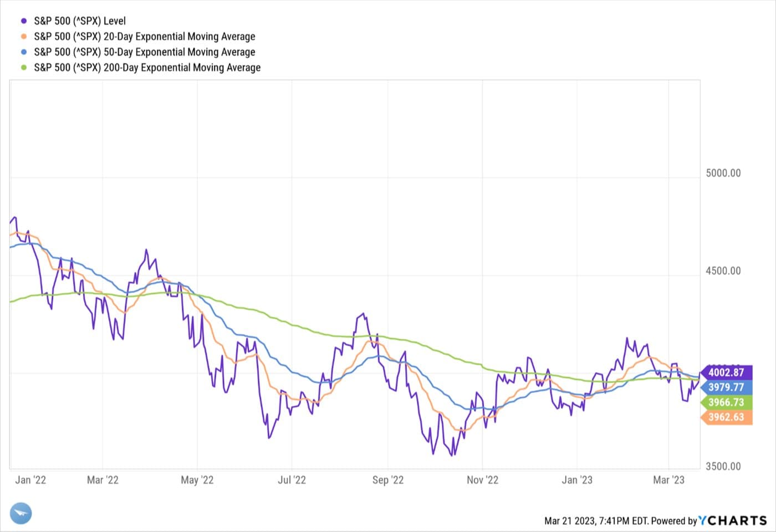Click the Mar '22 x-axis label
The height and width of the screenshot is (532, 776).
click(x=103, y=480)
